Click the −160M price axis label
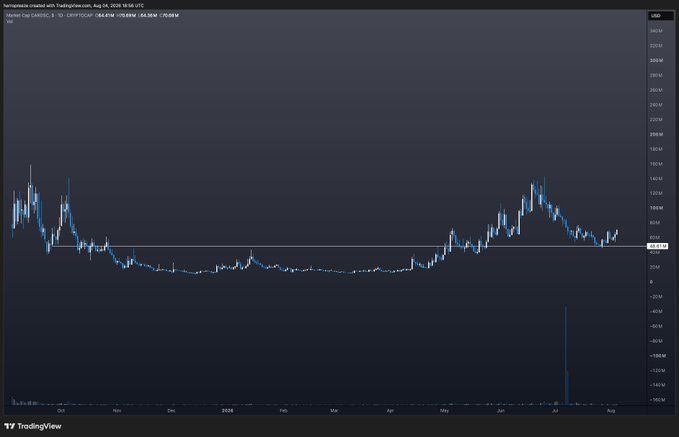This screenshot has width=679, height=437. click(x=657, y=400)
